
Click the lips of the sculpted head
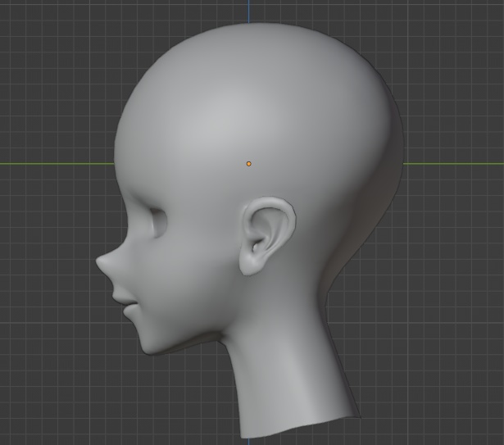coord(125,303)
